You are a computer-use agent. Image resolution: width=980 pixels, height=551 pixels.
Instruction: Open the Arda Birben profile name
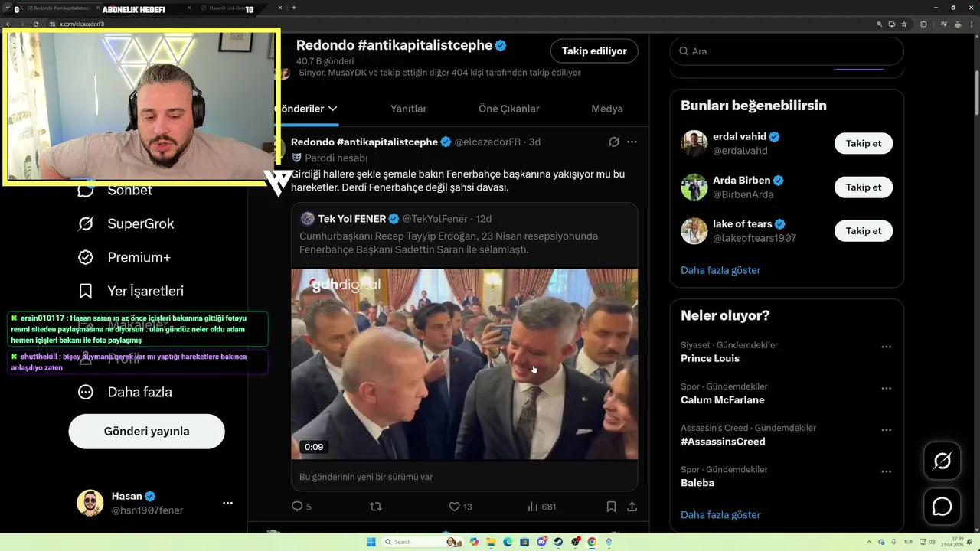coord(741,181)
